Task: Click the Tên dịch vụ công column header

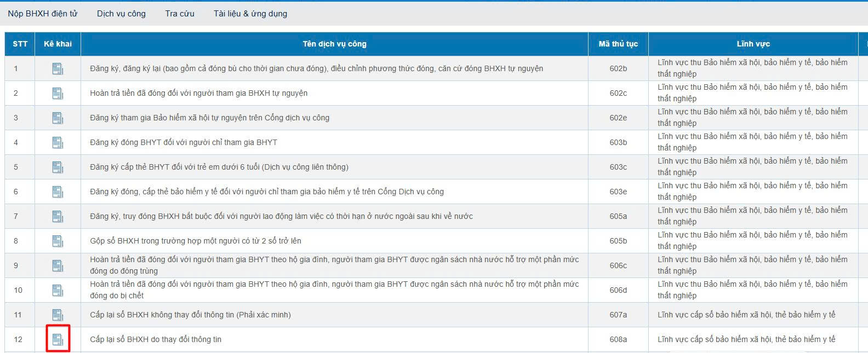Action: pos(335,44)
